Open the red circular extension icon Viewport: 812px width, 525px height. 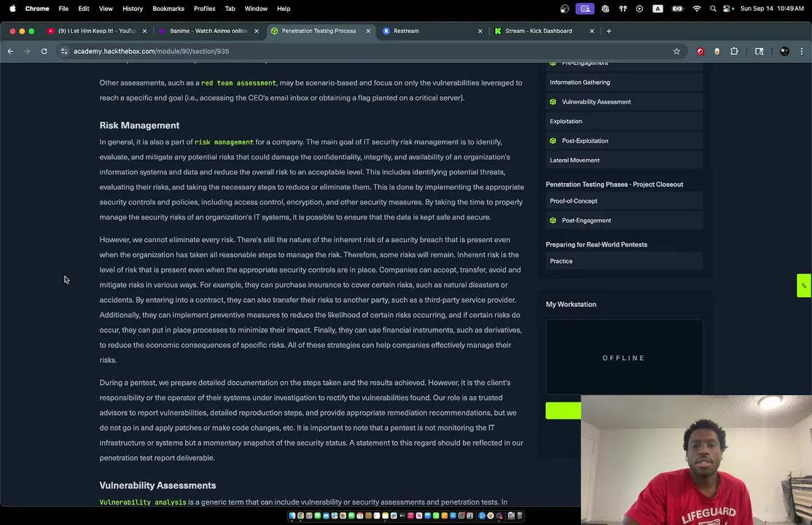point(700,51)
